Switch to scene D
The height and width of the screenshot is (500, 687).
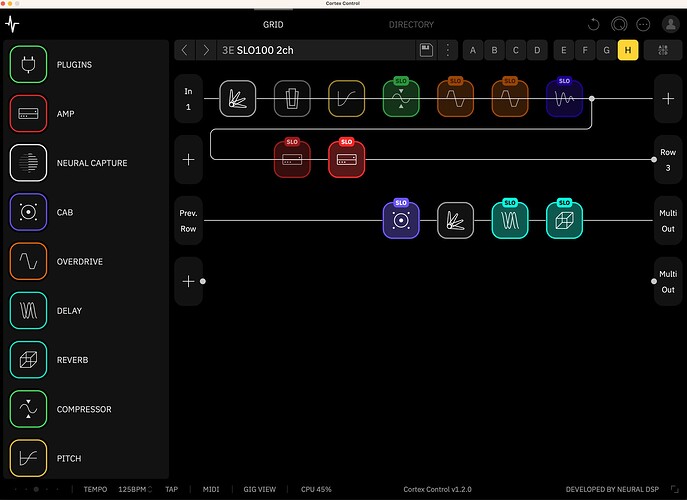pos(537,50)
